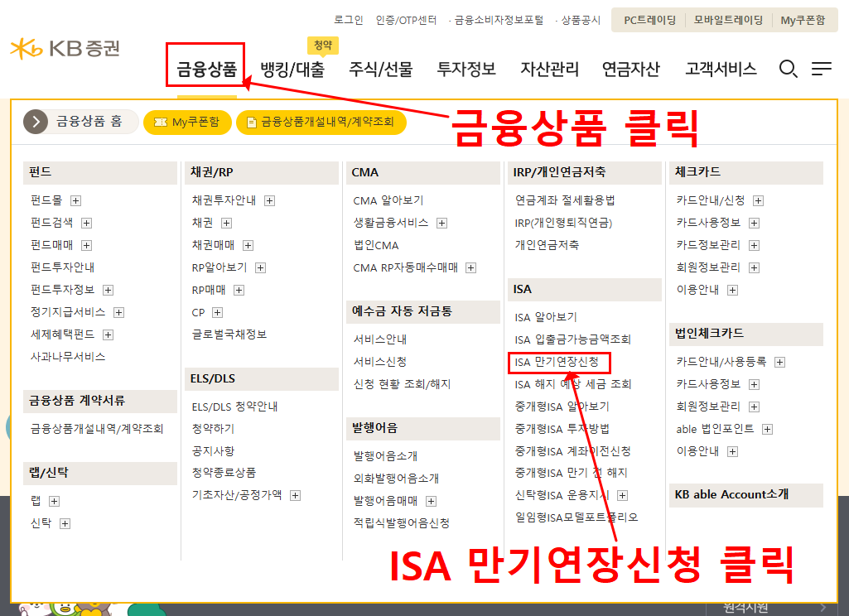Open the 고객서비스 main menu
Image resolution: width=849 pixels, height=616 pixels.
pyautogui.click(x=721, y=69)
